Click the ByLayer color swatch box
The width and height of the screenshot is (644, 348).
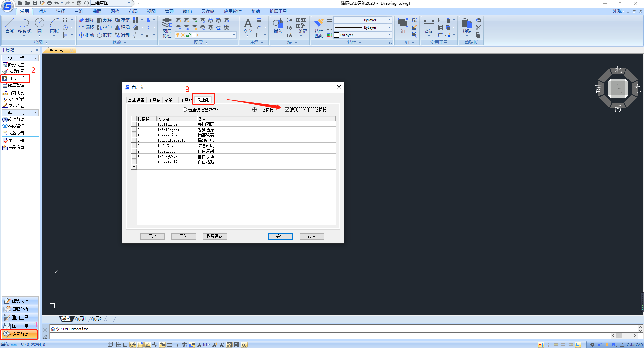point(337,35)
